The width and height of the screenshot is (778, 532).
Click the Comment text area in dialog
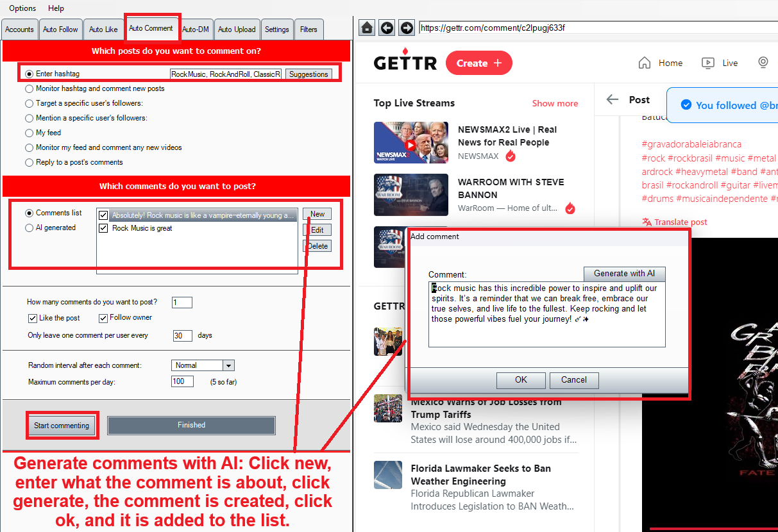547,314
